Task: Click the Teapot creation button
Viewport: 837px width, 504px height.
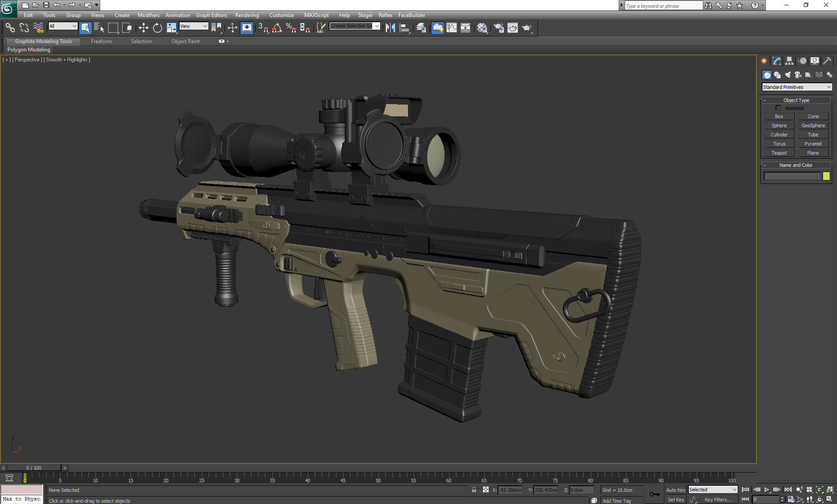Action: click(x=779, y=153)
